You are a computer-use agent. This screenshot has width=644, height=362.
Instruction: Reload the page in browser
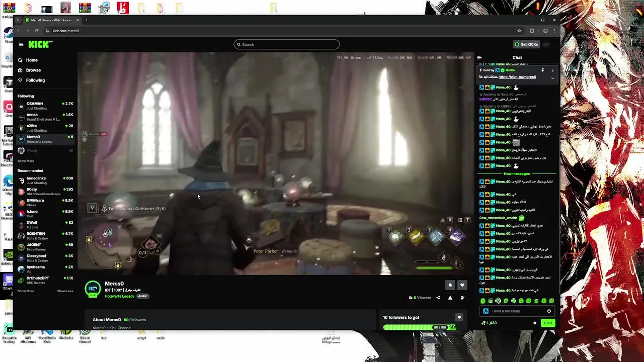click(37, 31)
